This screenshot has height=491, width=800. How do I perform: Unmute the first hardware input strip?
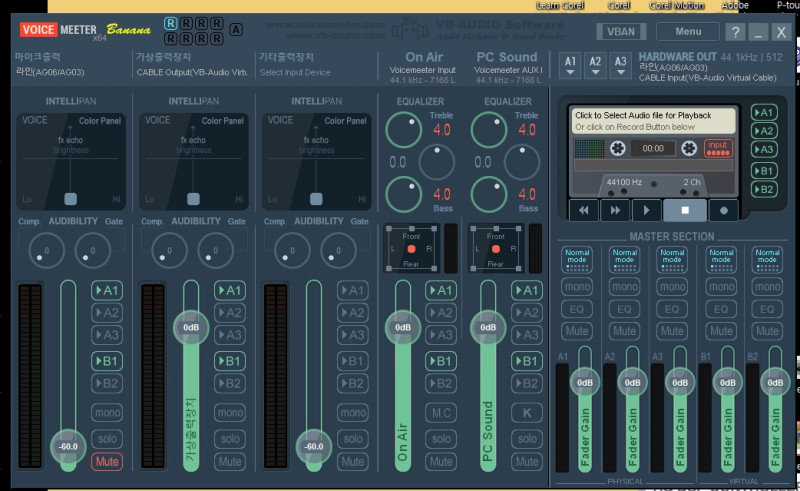coord(106,461)
